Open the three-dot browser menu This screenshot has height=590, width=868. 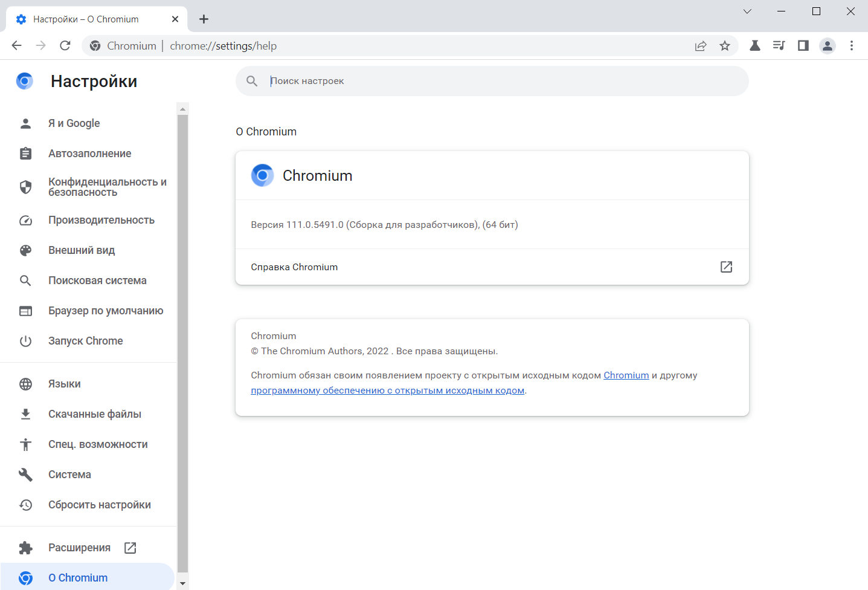tap(852, 45)
